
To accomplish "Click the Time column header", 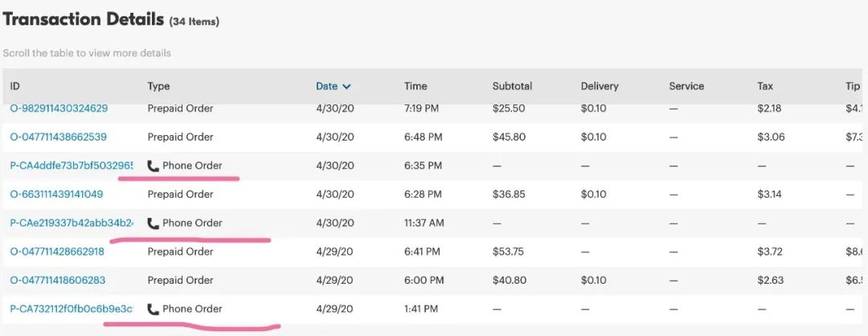I will point(416,86).
